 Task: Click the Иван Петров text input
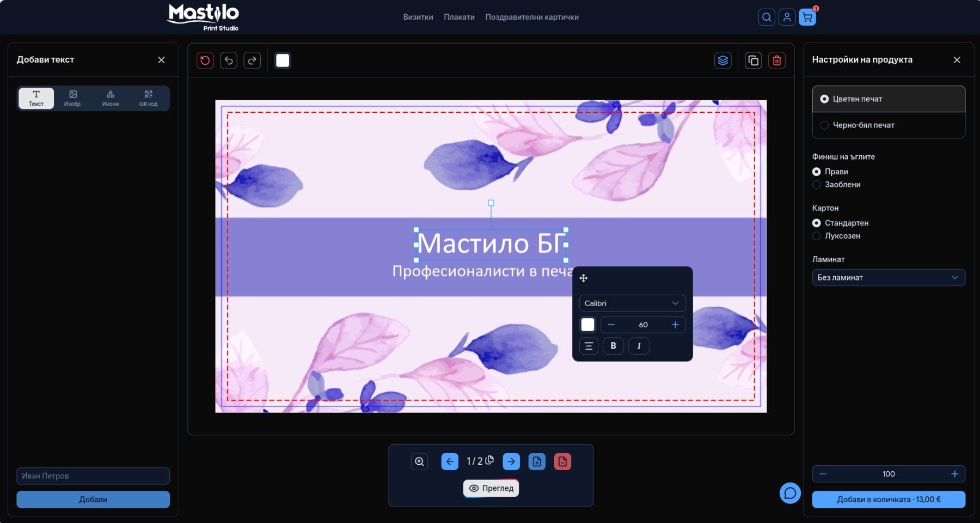click(x=93, y=476)
